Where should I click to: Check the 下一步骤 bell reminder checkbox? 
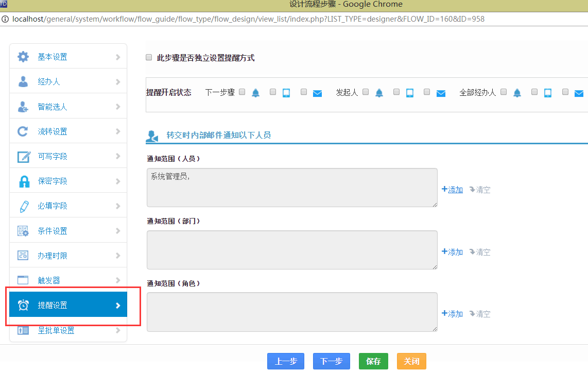(x=242, y=92)
